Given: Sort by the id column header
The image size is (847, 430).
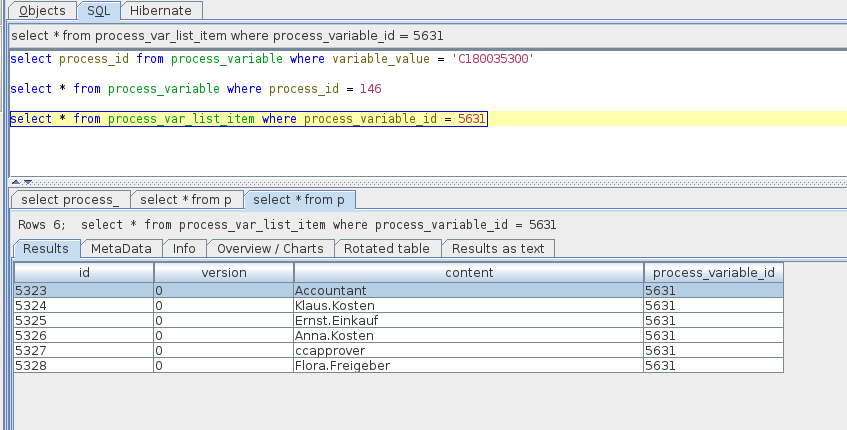Looking at the screenshot, I should [x=84, y=273].
